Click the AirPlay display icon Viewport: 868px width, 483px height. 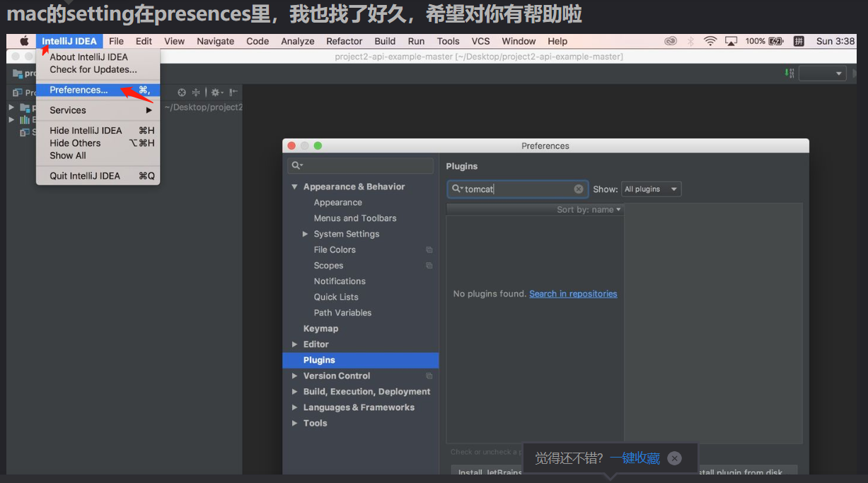click(731, 41)
